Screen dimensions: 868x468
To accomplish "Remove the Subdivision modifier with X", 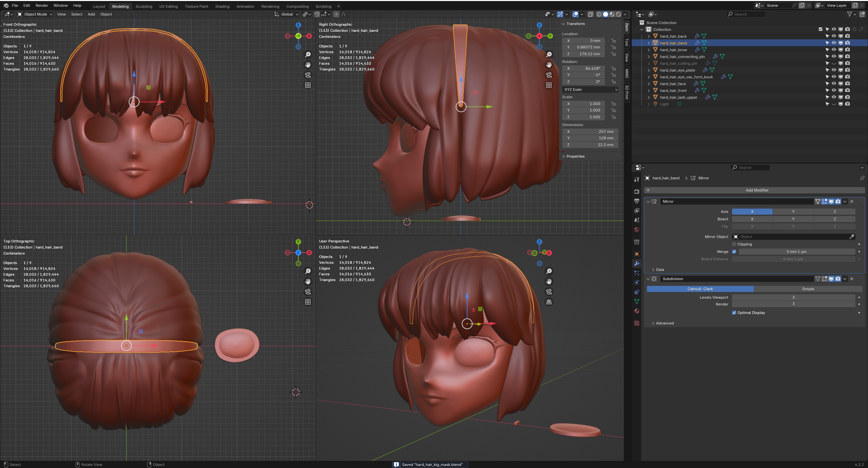I will tap(852, 279).
